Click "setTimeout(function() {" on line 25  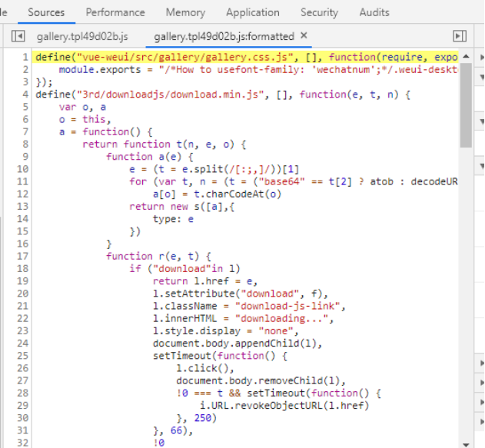[x=220, y=356]
